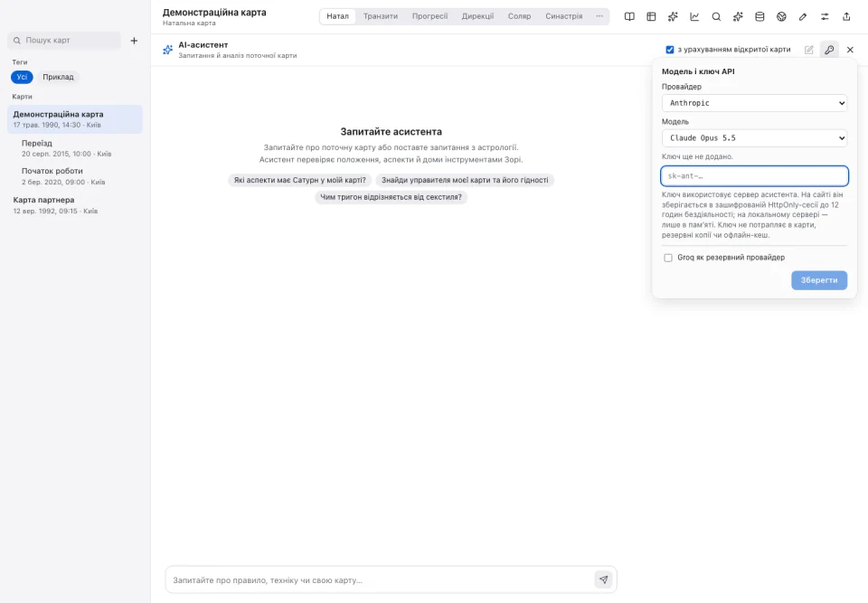The image size is (868, 603).
Task: Open the sliders settings icon
Action: coord(825,16)
